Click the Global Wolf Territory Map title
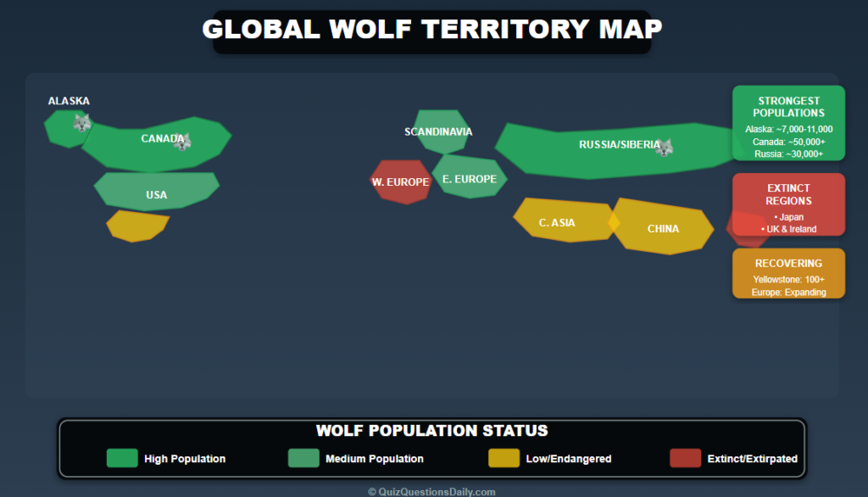The image size is (868, 497). click(432, 29)
